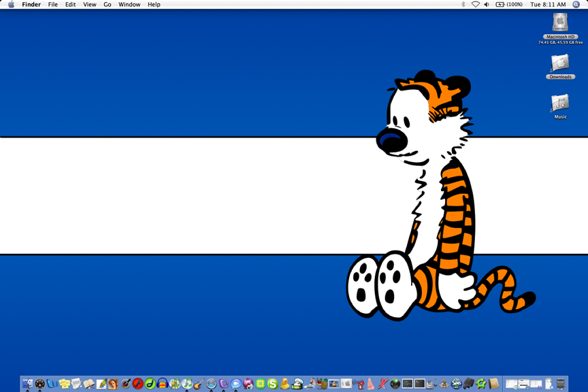The image size is (588, 392).
Task: Open Dashboard gauge icon in Dock
Action: pyautogui.click(x=39, y=384)
